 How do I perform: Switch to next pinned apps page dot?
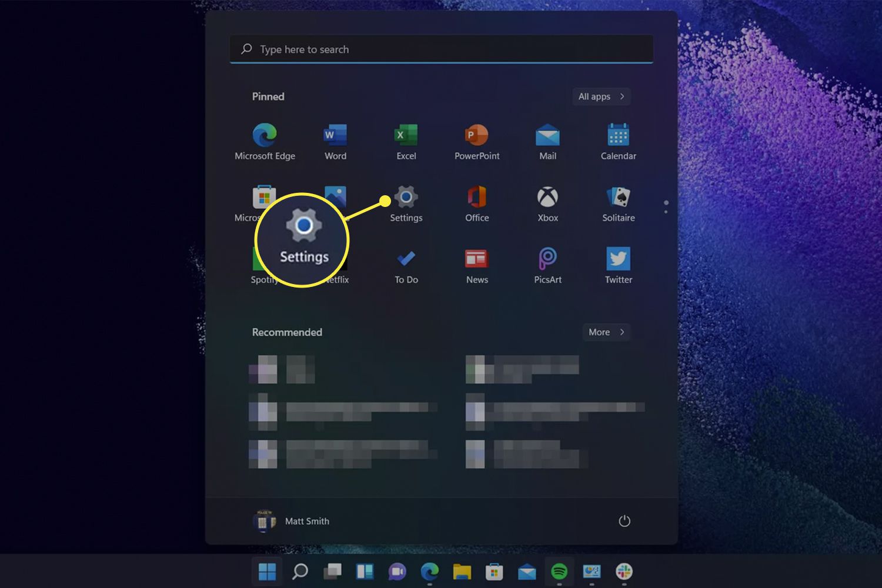(666, 211)
